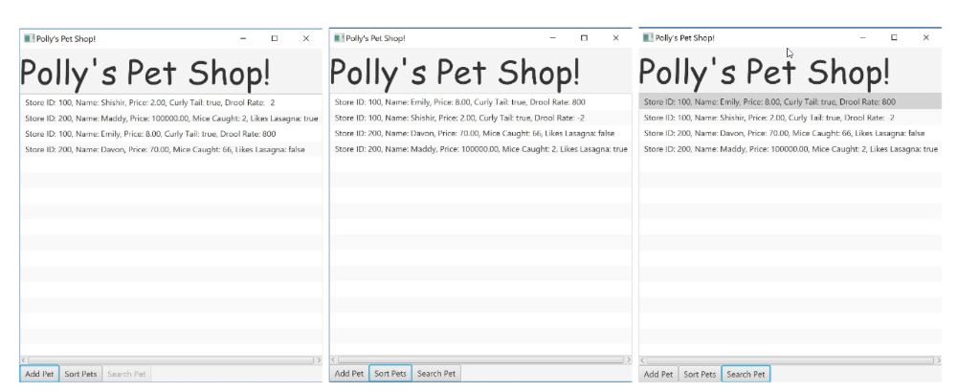
Task: Minimize the middle Polly's Pet Shop window
Action: point(553,37)
